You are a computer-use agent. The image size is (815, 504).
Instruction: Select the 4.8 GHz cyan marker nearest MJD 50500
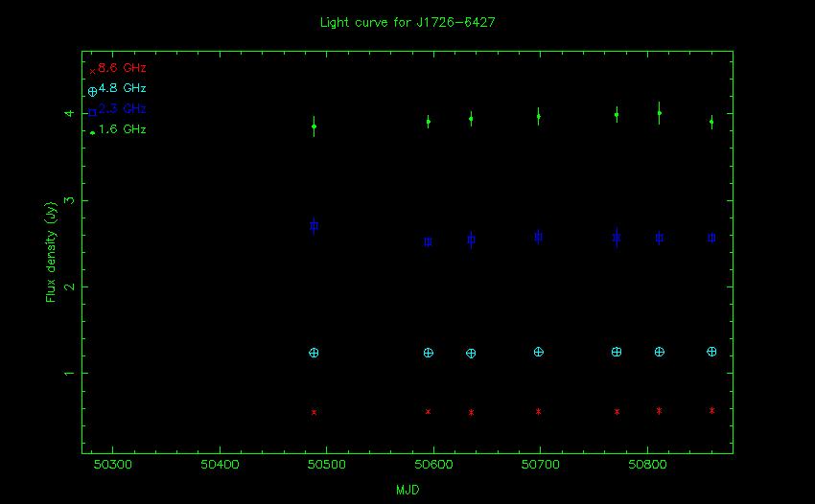pyautogui.click(x=314, y=353)
